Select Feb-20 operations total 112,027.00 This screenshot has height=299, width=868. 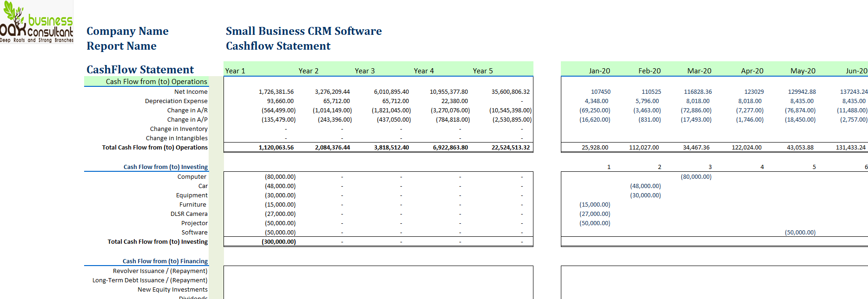[x=644, y=148]
